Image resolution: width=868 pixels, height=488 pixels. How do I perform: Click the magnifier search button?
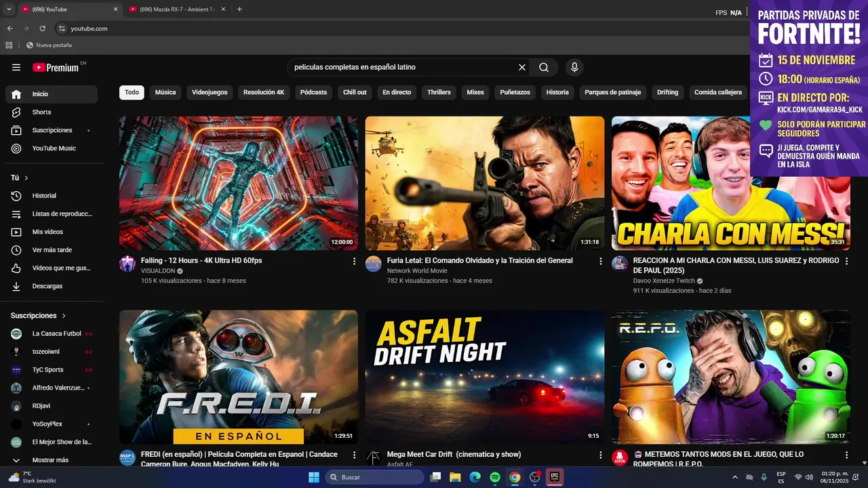coord(544,67)
